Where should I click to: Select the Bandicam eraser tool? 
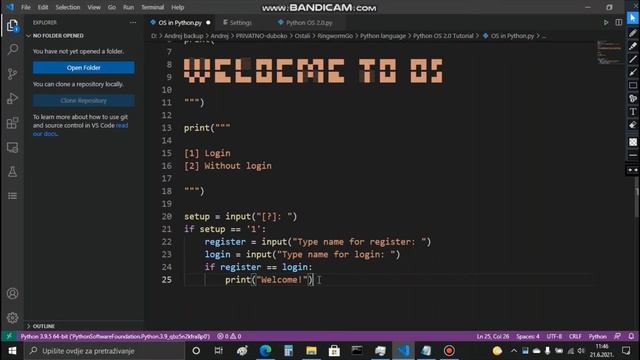[x=633, y=125]
